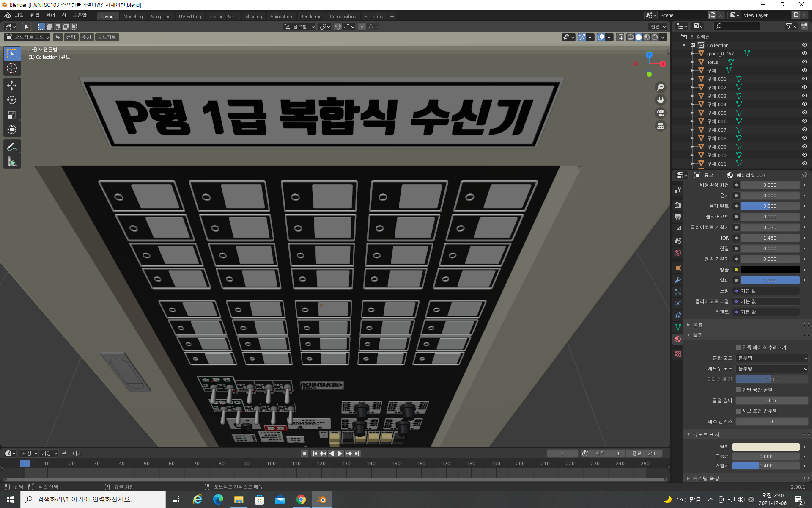Screen dimensions: 812x508
Task: Enable 서브 표면 반투명 checkbox
Action: pyautogui.click(x=738, y=411)
